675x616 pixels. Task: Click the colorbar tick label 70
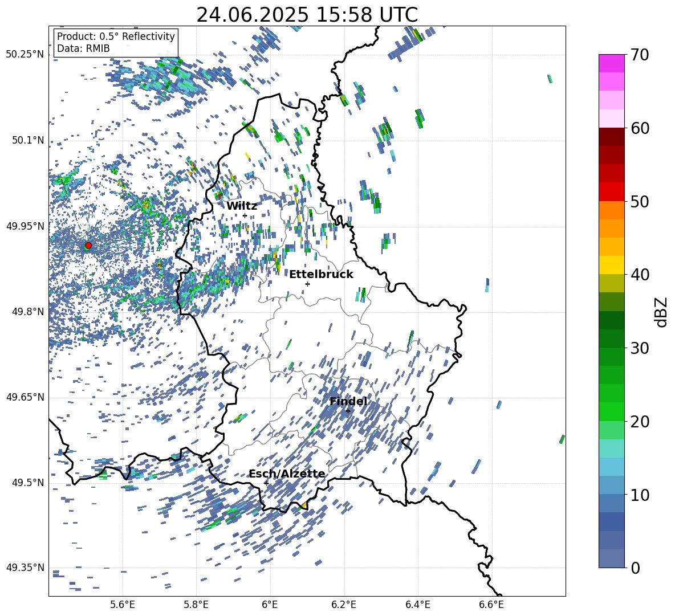click(x=639, y=55)
